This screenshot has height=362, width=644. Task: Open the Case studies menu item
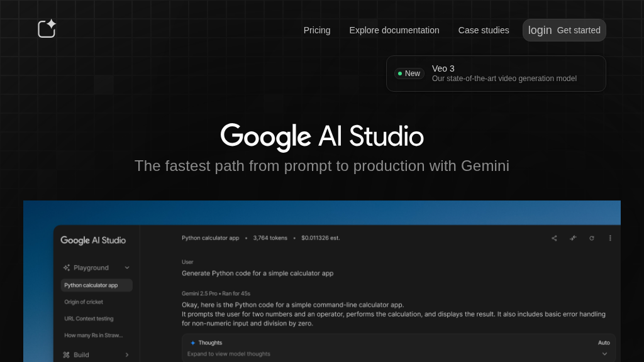484,30
